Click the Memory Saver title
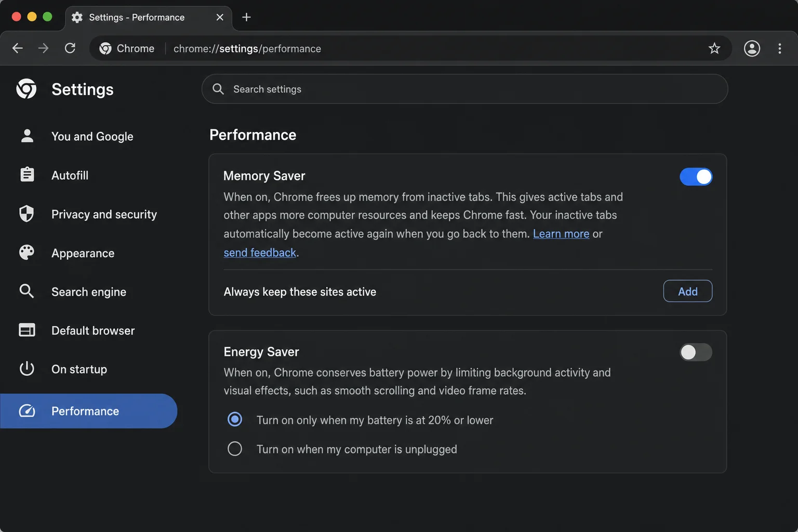 coord(264,176)
